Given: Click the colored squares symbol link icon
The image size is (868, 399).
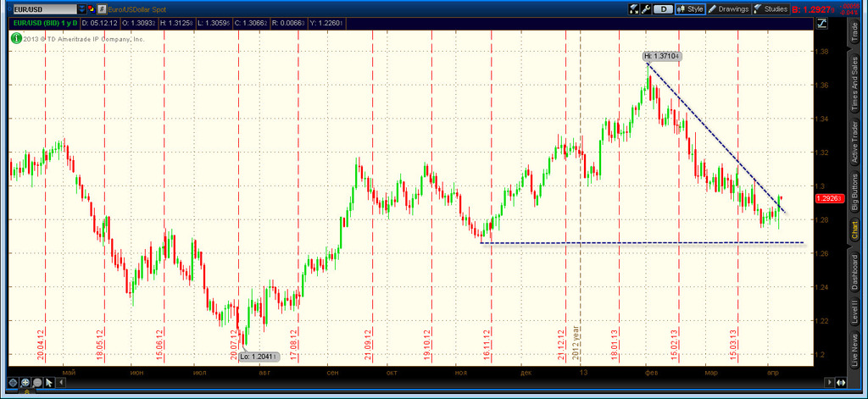Looking at the screenshot, I should coord(92,8).
